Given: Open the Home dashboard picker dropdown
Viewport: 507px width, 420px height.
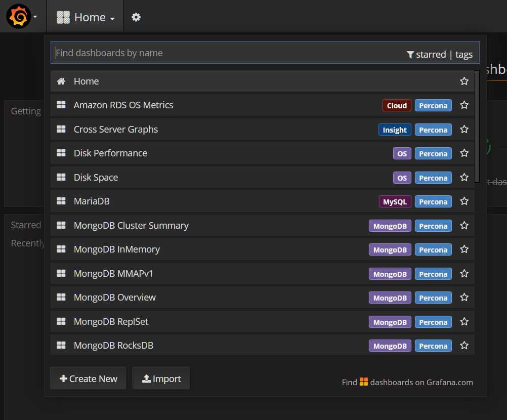Looking at the screenshot, I should pos(85,17).
